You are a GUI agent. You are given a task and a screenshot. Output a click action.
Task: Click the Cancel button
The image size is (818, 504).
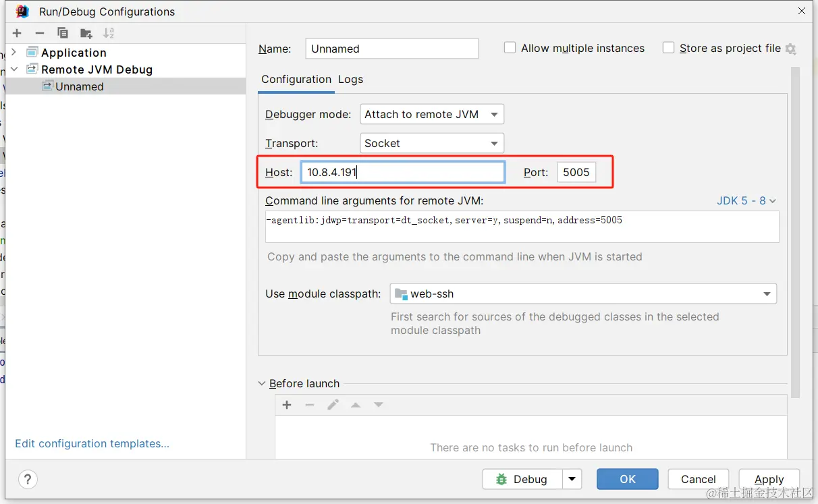point(699,479)
